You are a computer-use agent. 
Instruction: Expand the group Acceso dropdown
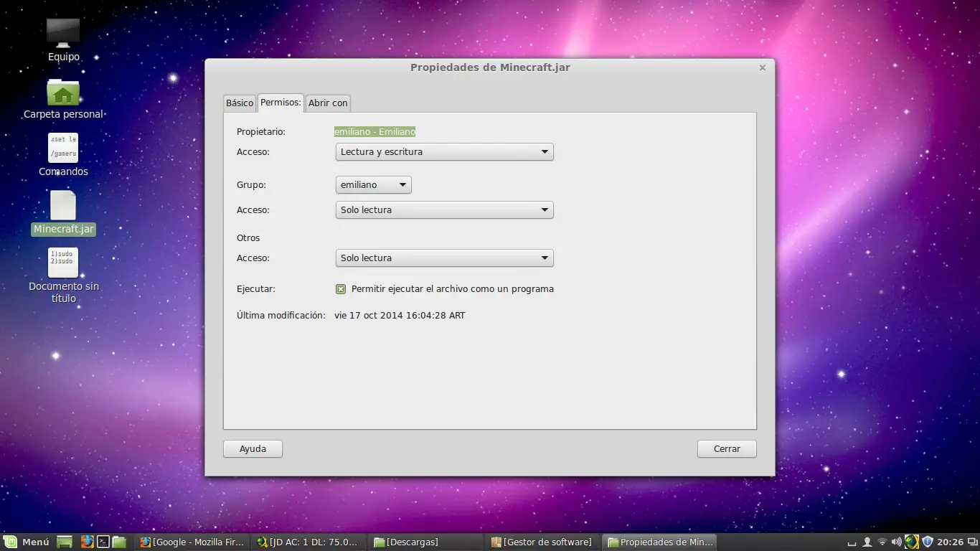445,210
